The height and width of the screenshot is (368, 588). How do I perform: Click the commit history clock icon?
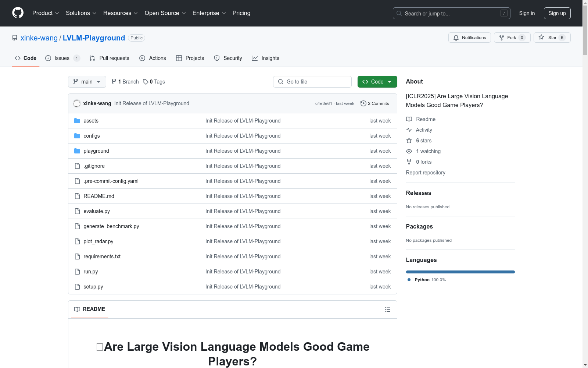click(363, 103)
